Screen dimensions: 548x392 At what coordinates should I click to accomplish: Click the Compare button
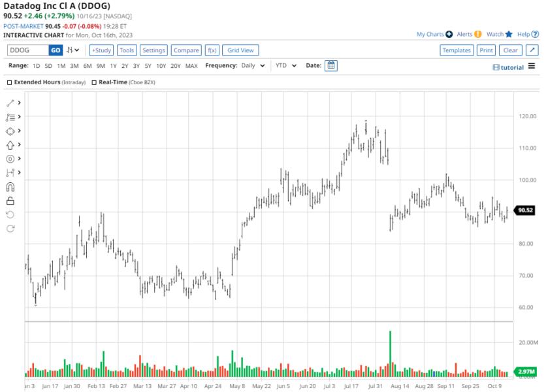point(186,50)
